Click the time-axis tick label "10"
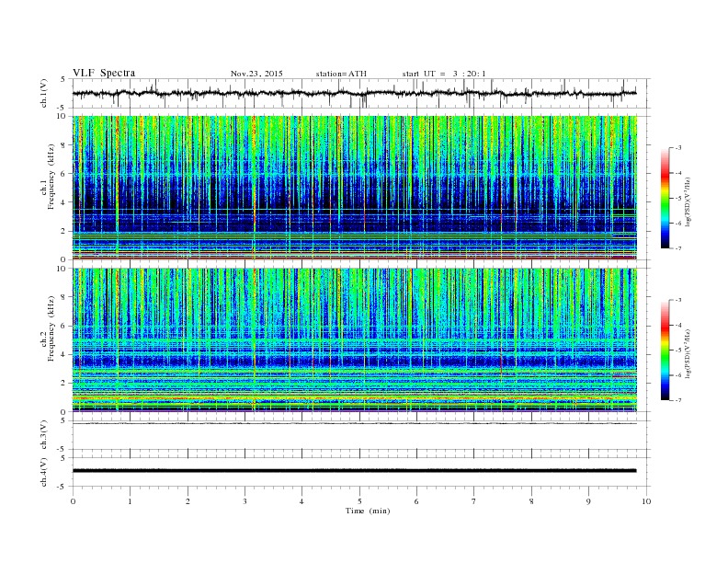Viewport: 728px width, 563px height. pos(646,501)
